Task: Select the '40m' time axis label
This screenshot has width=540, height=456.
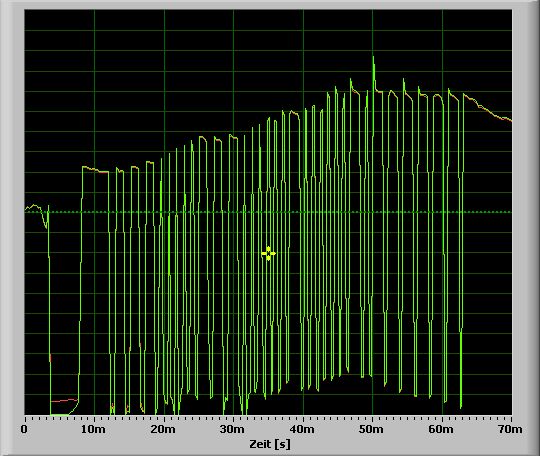Action: (x=302, y=429)
